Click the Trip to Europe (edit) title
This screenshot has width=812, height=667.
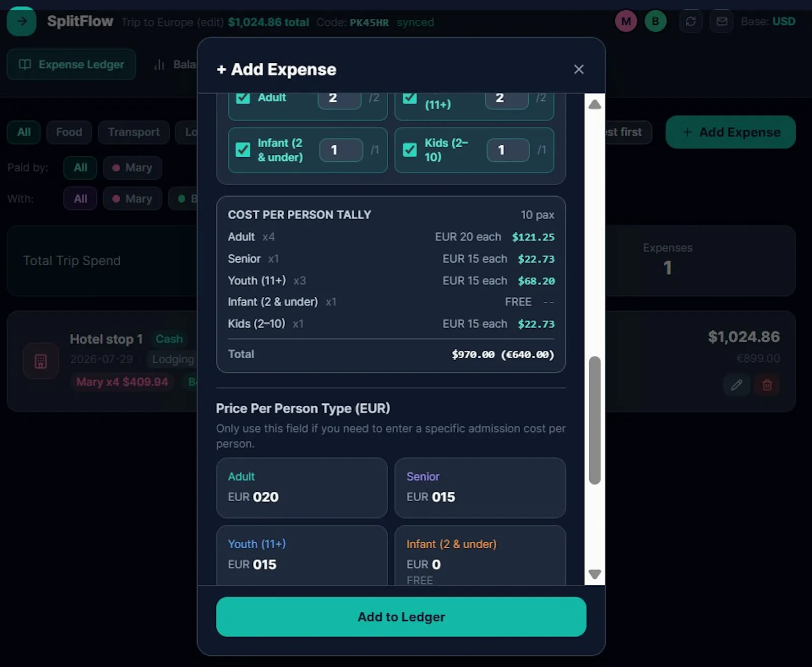click(x=173, y=22)
